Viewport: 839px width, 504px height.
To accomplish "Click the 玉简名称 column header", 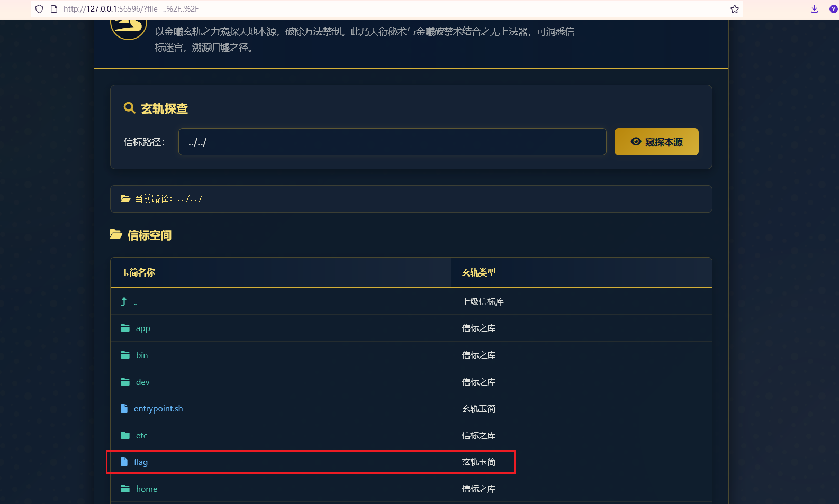I will pos(138,272).
